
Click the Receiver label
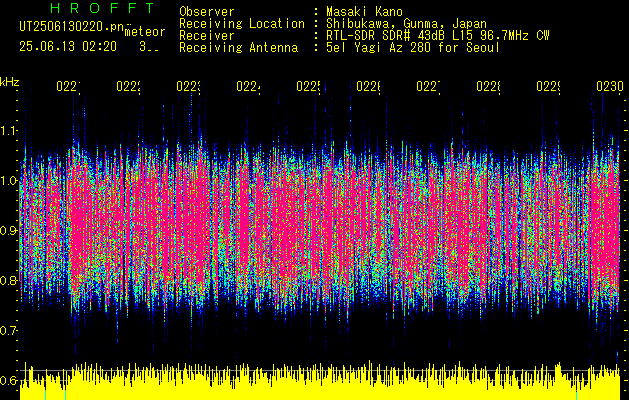click(207, 36)
